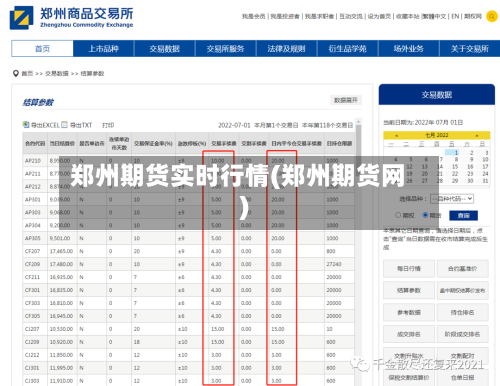
Task: Click contract code cell AP305
Action: click(33, 238)
